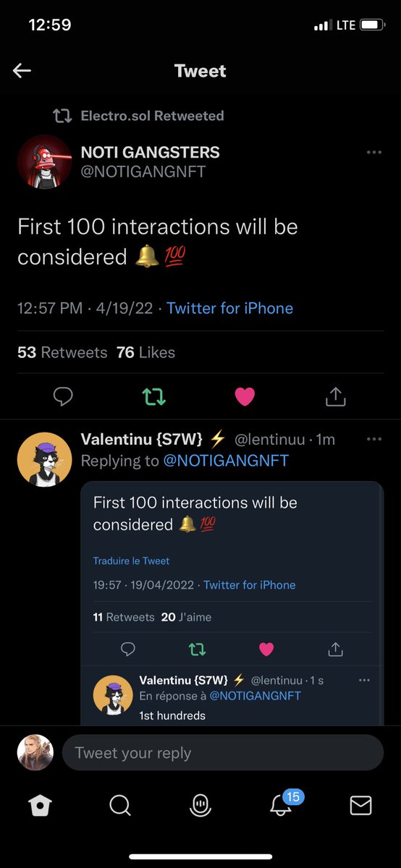This screenshot has width=401, height=868.
Task: Open Valentinu's cat avatar profile
Action: coord(44,459)
